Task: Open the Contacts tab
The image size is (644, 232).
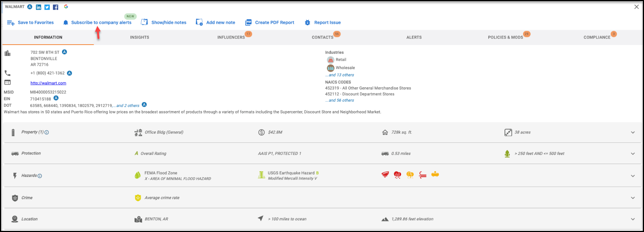Action: coord(322,37)
